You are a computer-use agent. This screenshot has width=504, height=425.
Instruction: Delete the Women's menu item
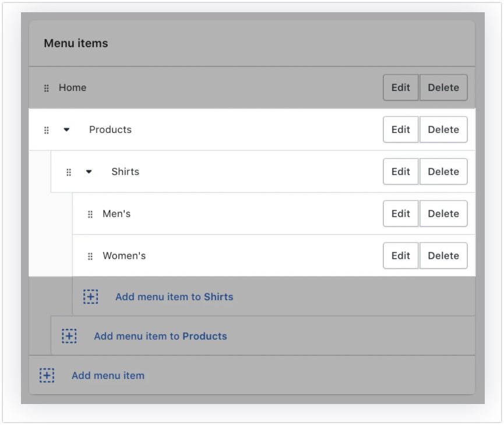point(443,255)
